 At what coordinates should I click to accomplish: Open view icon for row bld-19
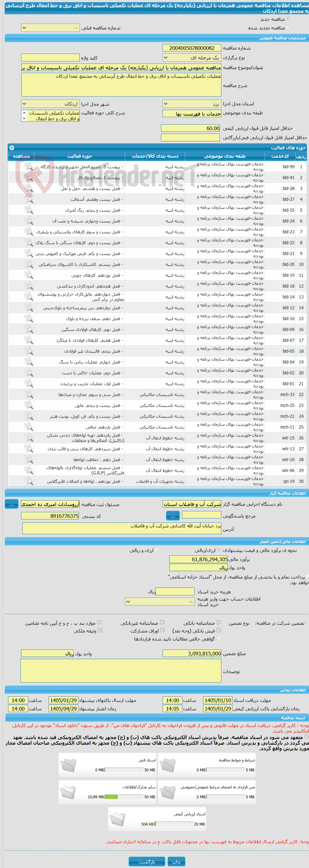pos(28,275)
